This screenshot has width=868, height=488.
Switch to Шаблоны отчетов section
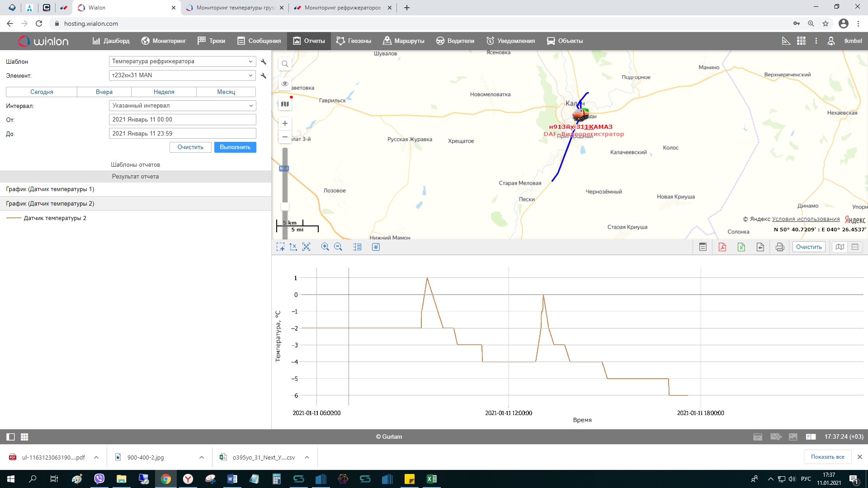point(135,164)
